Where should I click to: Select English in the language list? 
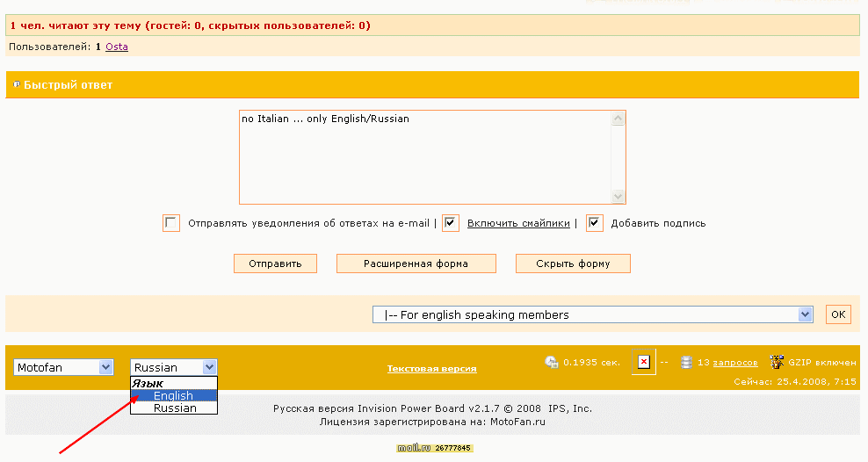pos(174,395)
